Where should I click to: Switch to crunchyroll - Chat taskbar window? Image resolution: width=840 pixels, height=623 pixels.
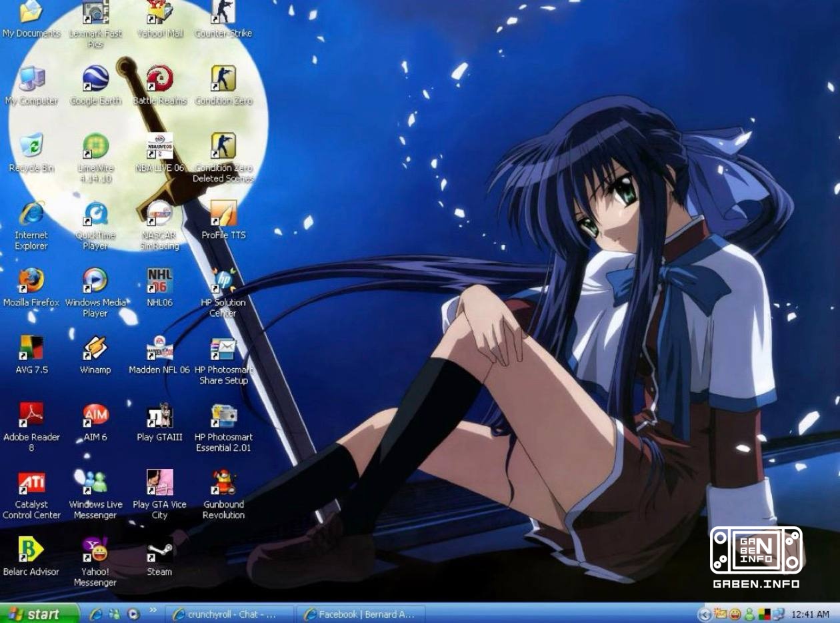[229, 614]
